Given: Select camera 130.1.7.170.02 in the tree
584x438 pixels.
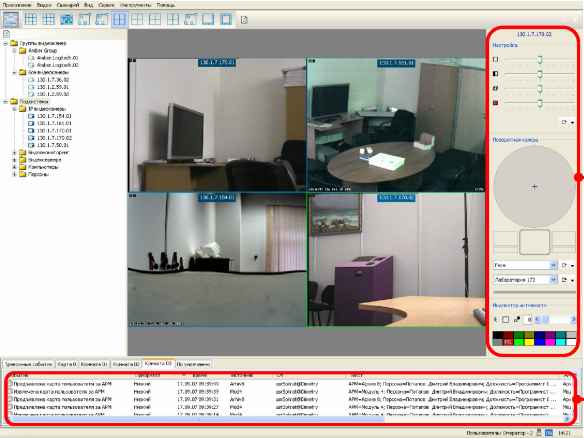Looking at the screenshot, I should pos(54,138).
